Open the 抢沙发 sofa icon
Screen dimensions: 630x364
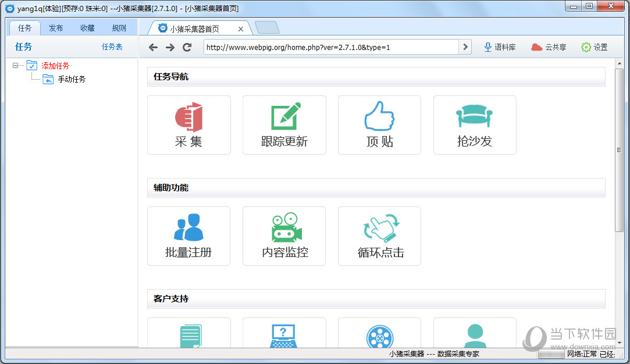tap(475, 124)
